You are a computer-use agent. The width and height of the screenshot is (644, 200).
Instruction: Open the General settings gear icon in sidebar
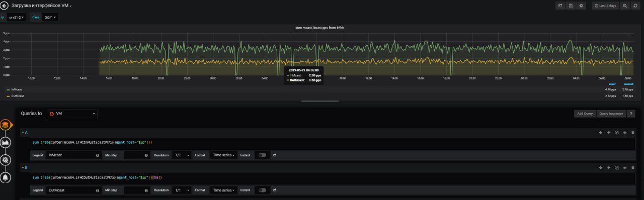[6, 160]
